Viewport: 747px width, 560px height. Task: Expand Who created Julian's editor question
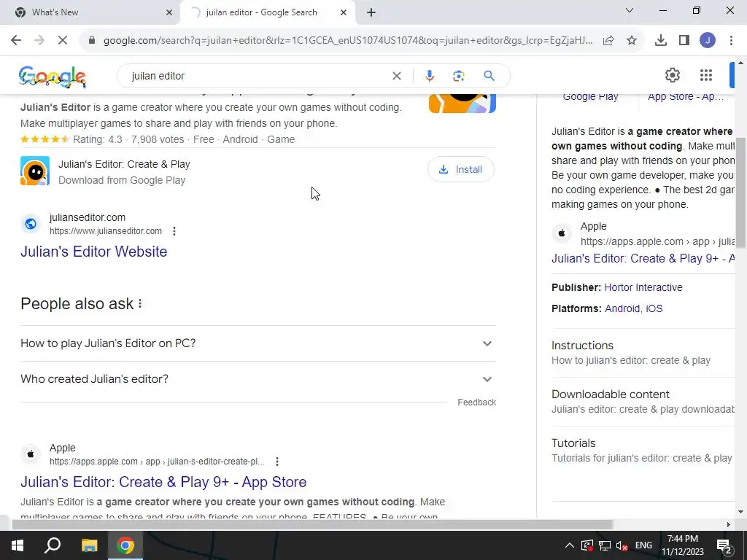[x=258, y=379]
